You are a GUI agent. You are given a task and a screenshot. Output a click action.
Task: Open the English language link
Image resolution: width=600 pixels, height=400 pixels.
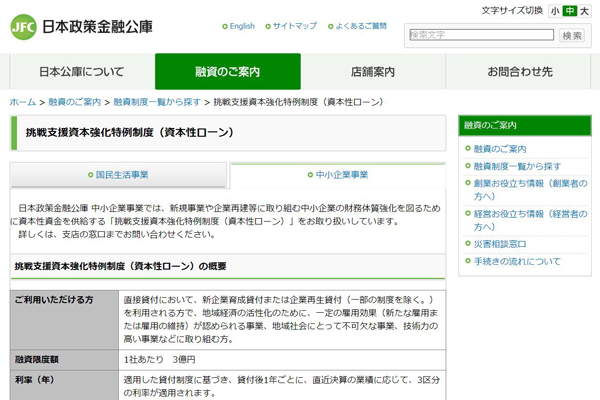(x=242, y=26)
